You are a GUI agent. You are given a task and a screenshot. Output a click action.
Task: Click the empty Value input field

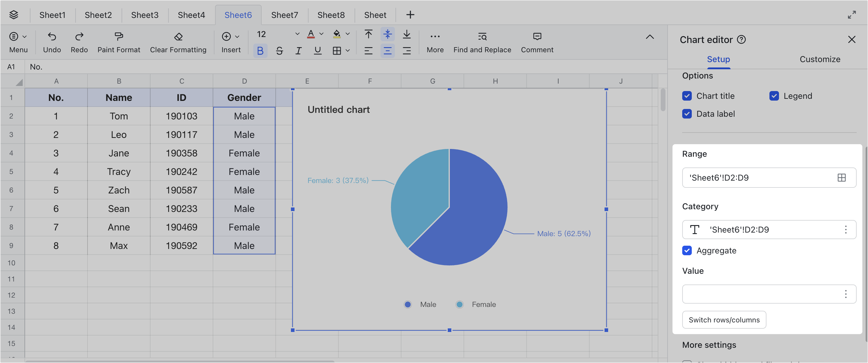(x=762, y=294)
